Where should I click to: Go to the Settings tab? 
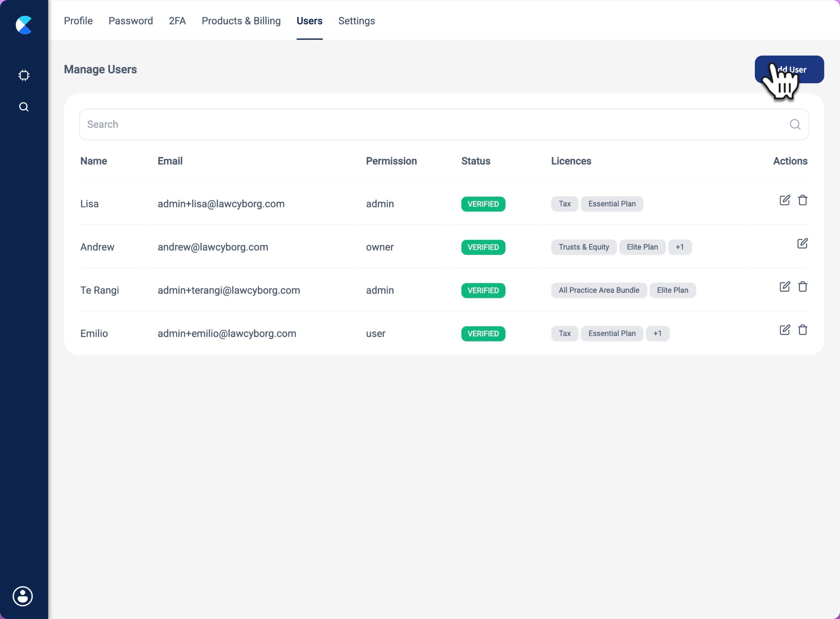click(356, 21)
